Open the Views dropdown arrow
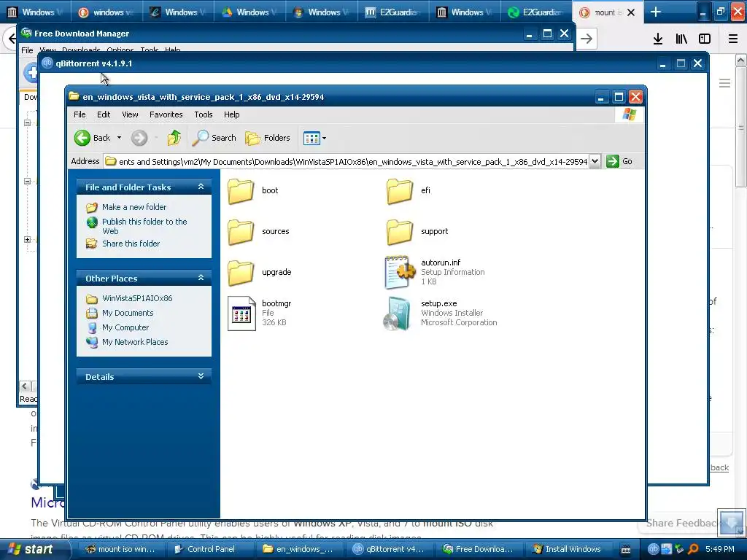Screen dimensions: 747x560 (325, 138)
